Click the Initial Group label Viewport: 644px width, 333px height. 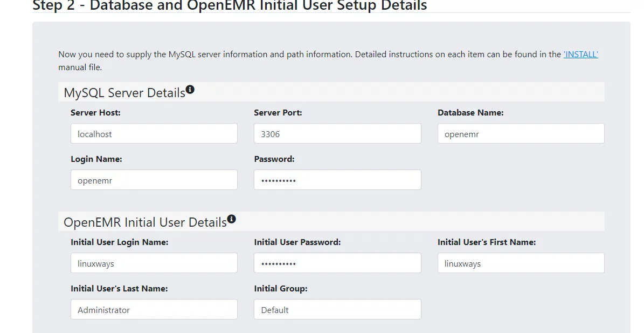tap(281, 289)
